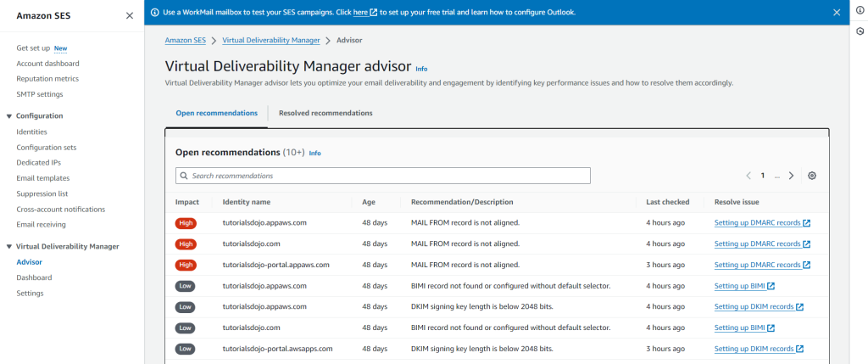The image size is (868, 364).
Task: Open Setting up DKIM records for tutorialsdojo-portal.awsapps.com
Action: point(759,349)
